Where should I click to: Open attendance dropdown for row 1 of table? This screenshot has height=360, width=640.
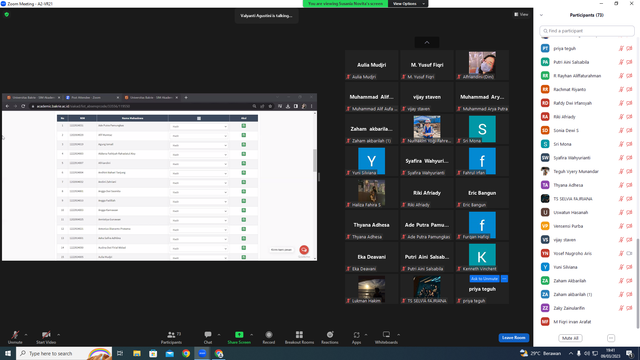[199, 127]
